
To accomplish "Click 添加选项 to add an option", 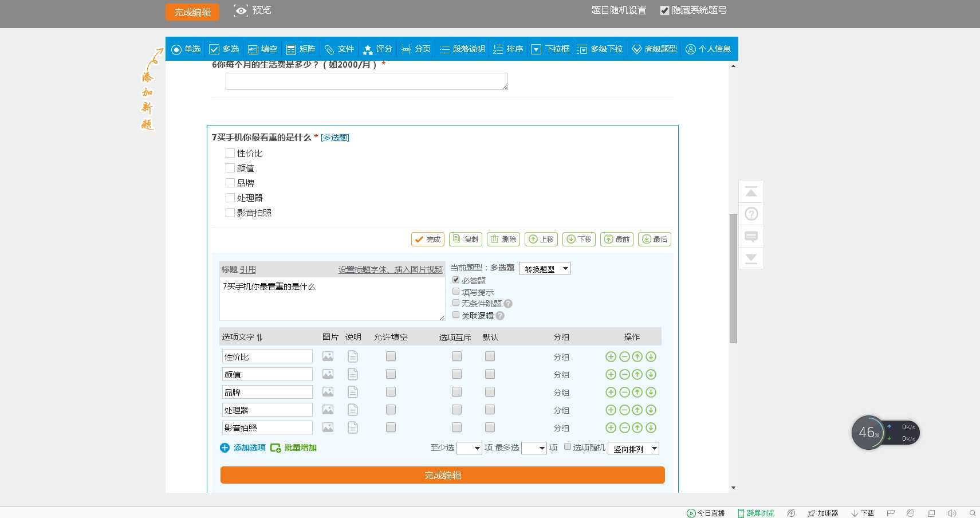I will point(243,448).
